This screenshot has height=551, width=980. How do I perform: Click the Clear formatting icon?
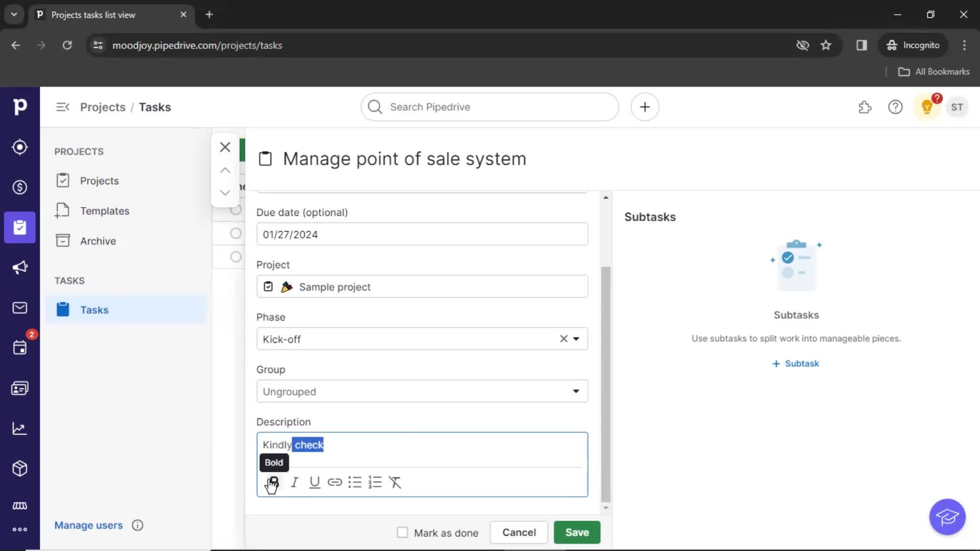coord(395,482)
